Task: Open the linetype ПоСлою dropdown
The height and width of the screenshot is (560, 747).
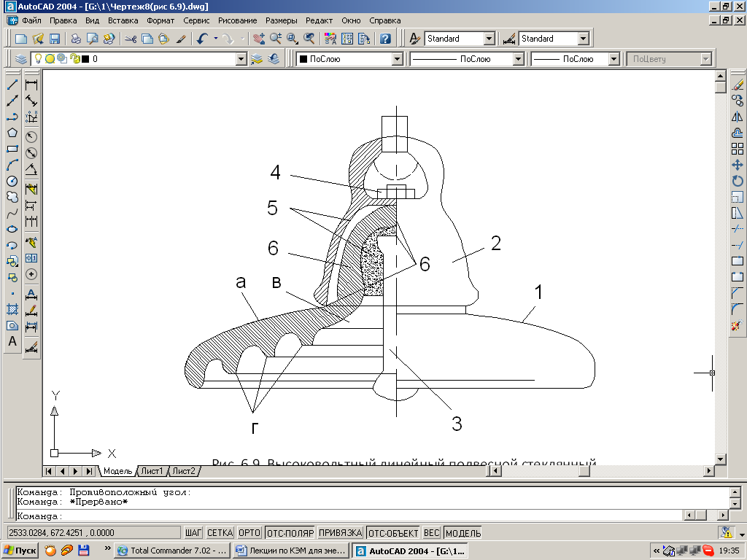Action: [x=519, y=59]
